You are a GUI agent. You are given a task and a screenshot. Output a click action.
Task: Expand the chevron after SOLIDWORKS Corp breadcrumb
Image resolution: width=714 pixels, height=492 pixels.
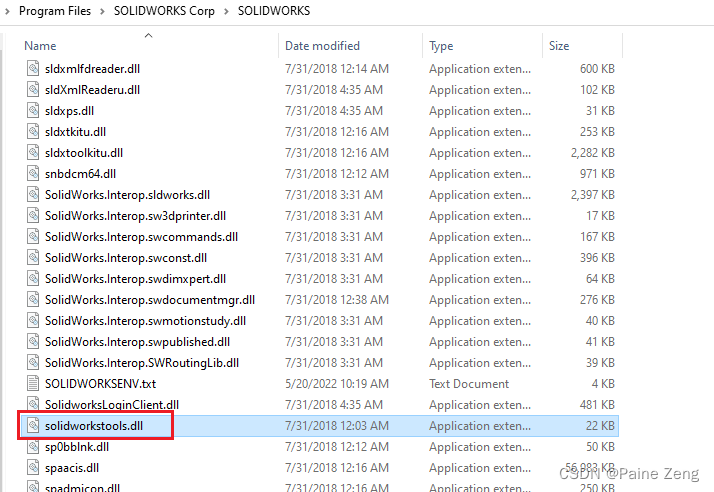[226, 11]
